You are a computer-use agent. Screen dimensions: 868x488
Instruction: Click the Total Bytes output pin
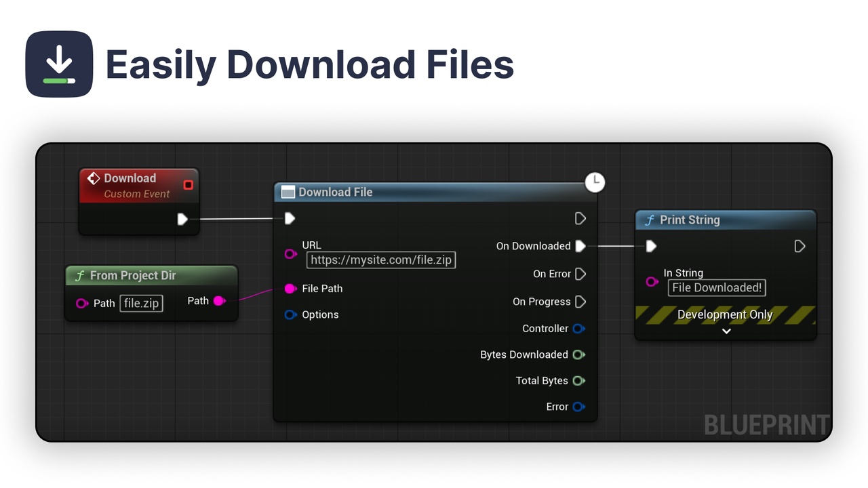(x=579, y=381)
